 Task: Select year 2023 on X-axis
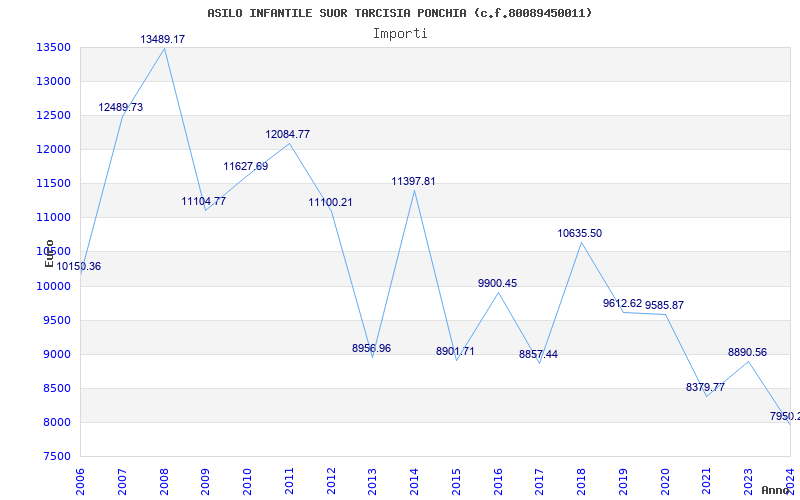point(748,481)
